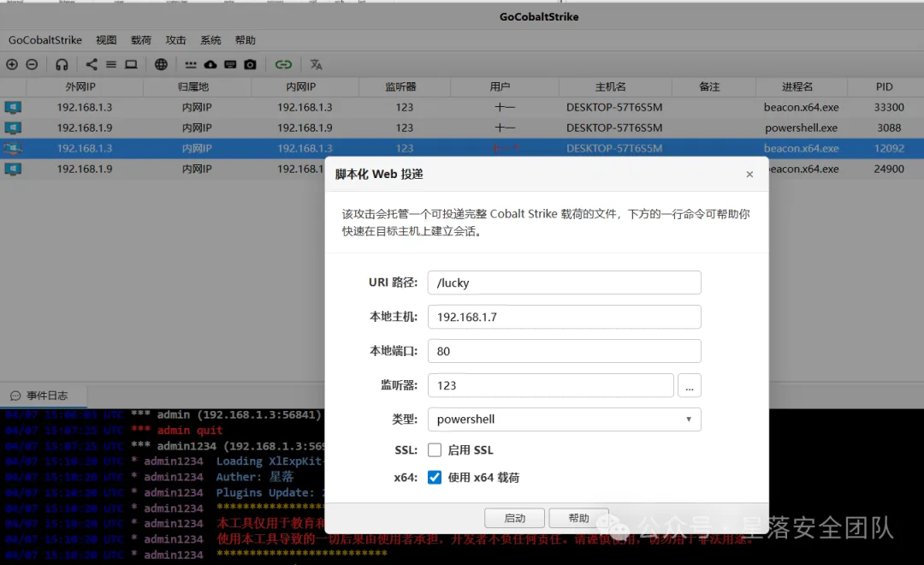Select the PID 12092 cell
Image resolution: width=924 pixels, height=565 pixels.
pos(889,149)
